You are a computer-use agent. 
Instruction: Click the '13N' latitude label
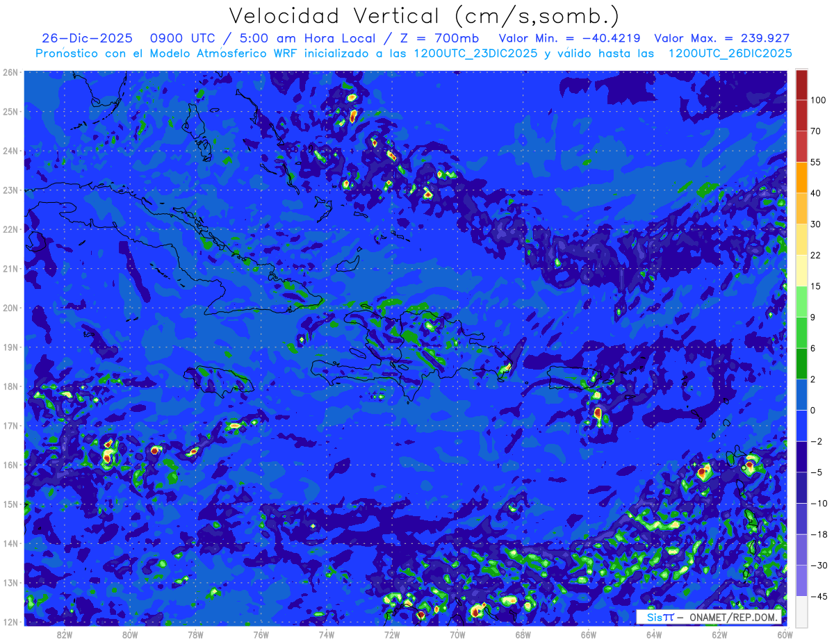click(10, 582)
